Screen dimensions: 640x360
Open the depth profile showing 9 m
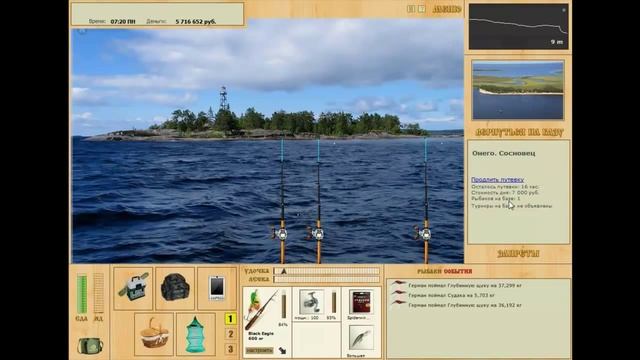518,27
